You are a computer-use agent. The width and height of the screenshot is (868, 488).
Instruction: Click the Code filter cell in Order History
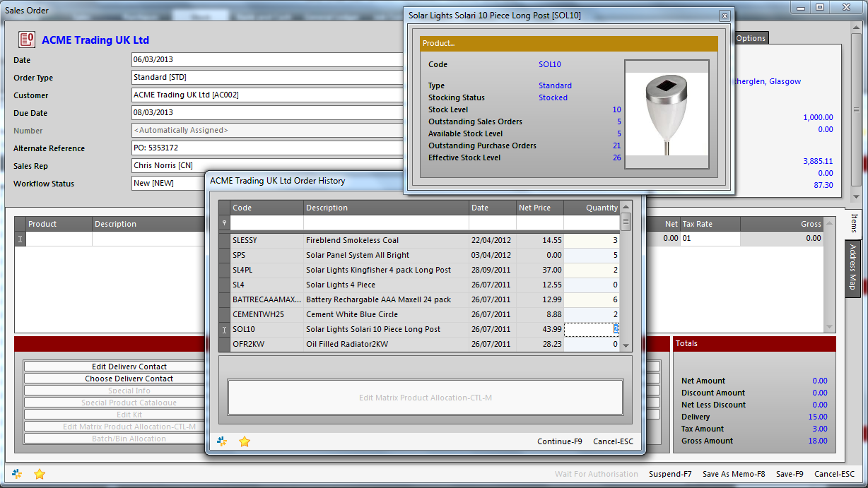tap(266, 222)
